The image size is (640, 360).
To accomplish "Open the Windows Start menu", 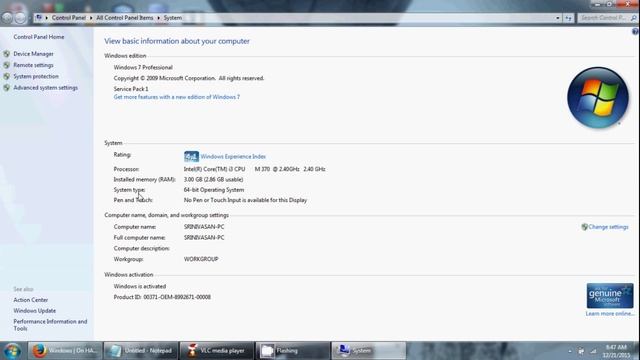I will (x=12, y=351).
